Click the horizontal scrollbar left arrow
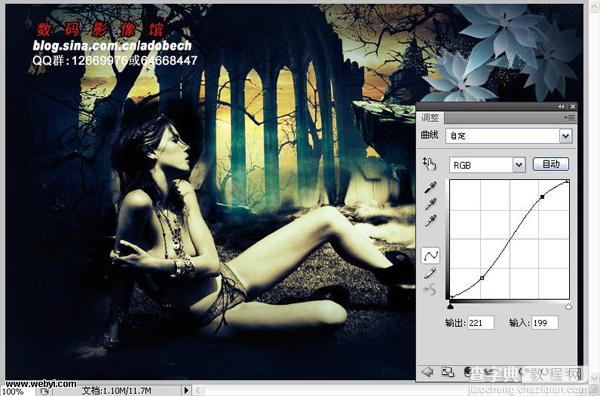Image resolution: width=600 pixels, height=396 pixels. pos(198,390)
